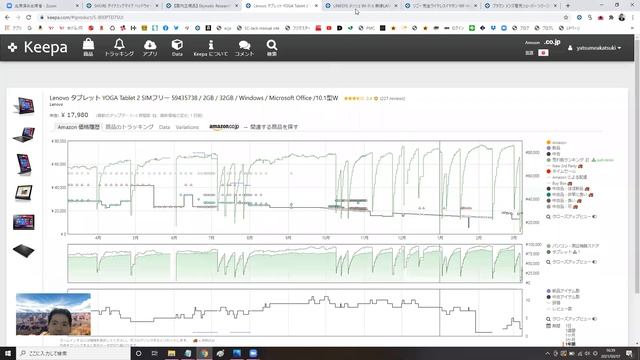Toggle the 中古アイテム数 series
The image size is (640, 360).
563,297
